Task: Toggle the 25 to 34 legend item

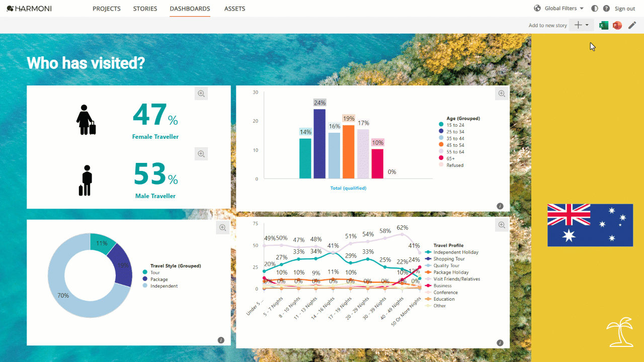Action: [x=452, y=132]
